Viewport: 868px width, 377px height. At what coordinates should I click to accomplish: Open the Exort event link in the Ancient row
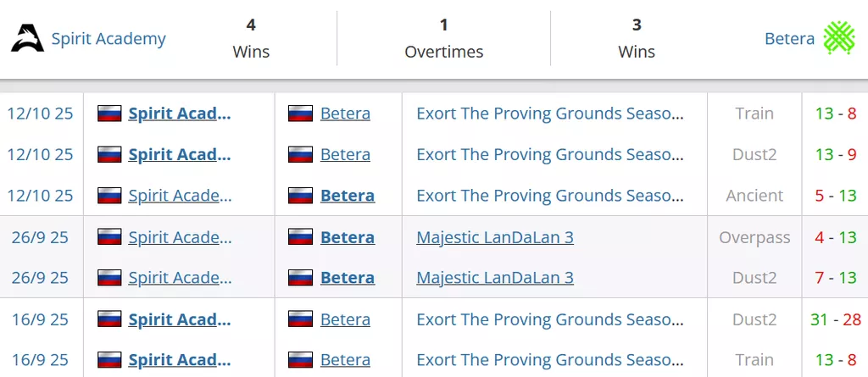(x=550, y=196)
